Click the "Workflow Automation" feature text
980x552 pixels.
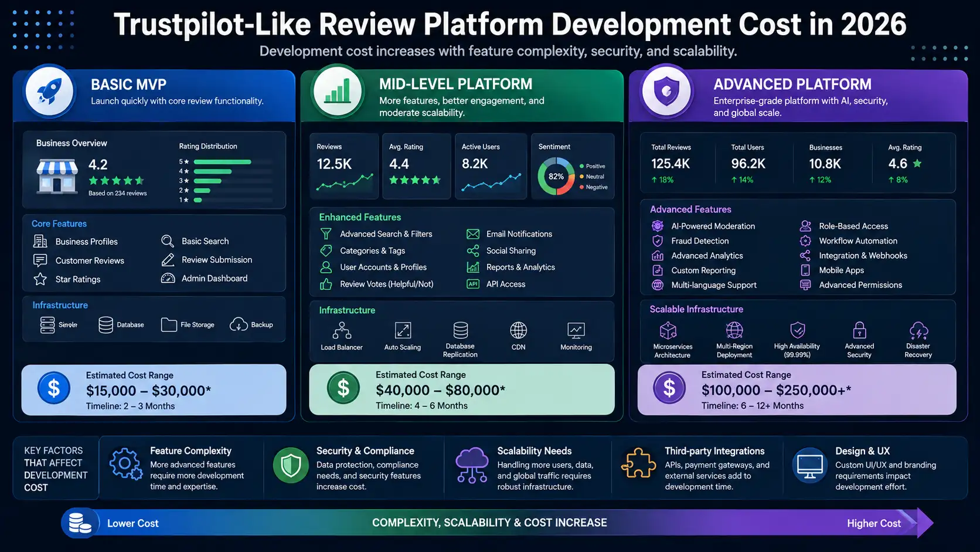pyautogui.click(x=858, y=241)
